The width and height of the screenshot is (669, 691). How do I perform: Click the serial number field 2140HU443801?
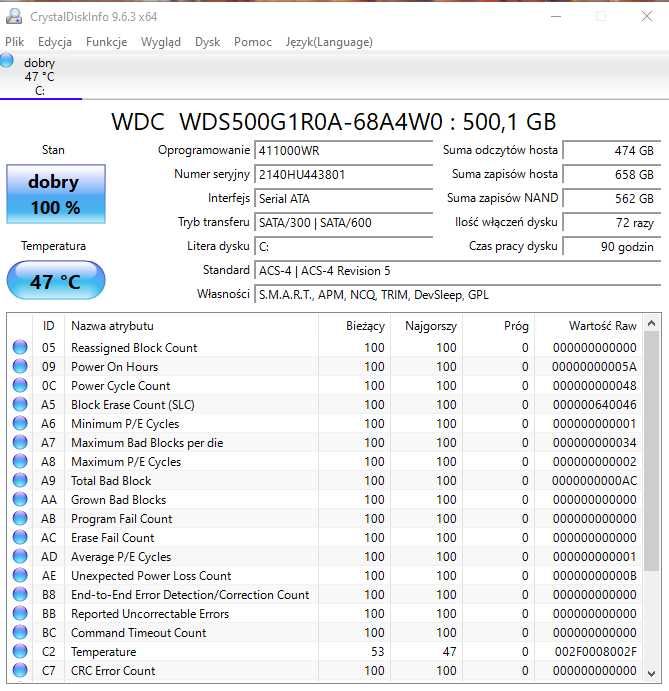coord(344,175)
